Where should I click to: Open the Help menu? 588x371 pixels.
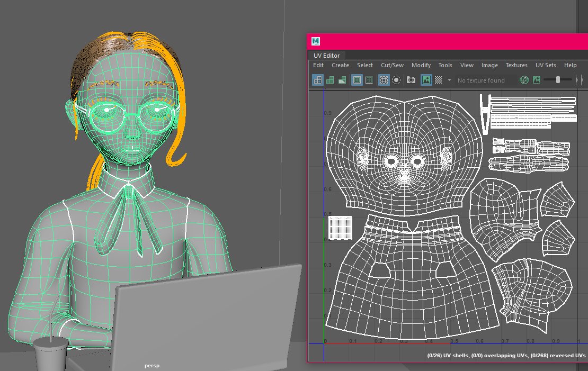(x=571, y=65)
